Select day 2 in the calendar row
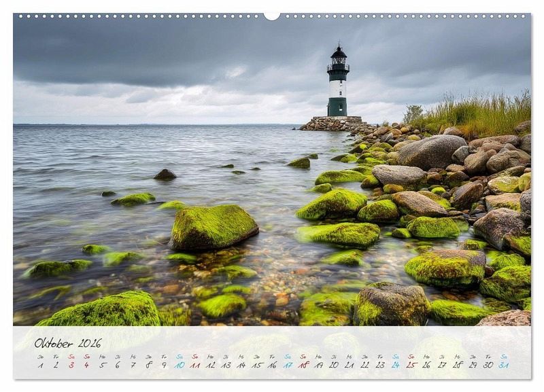The height and width of the screenshot is (392, 544). coord(56,365)
